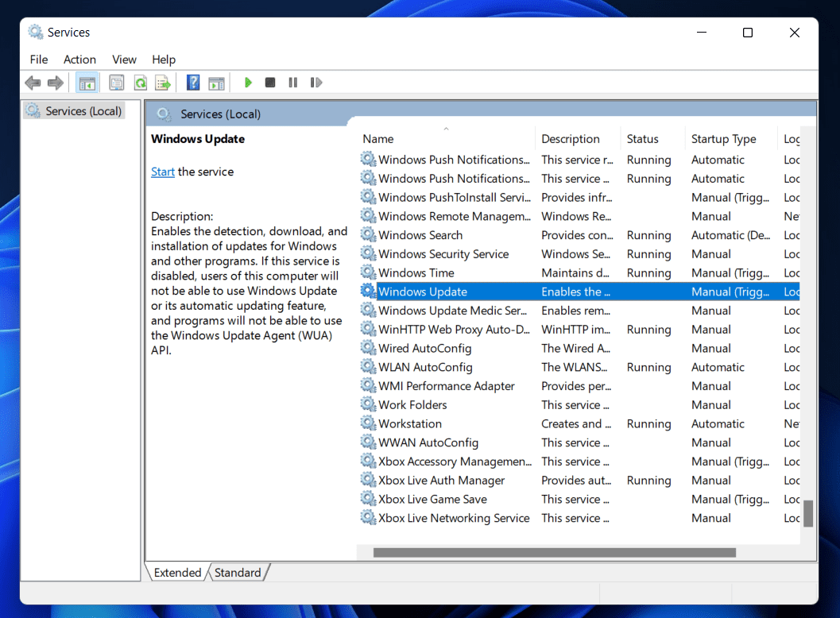Click Automatic startup type of Workstation
840x618 pixels.
click(x=718, y=423)
